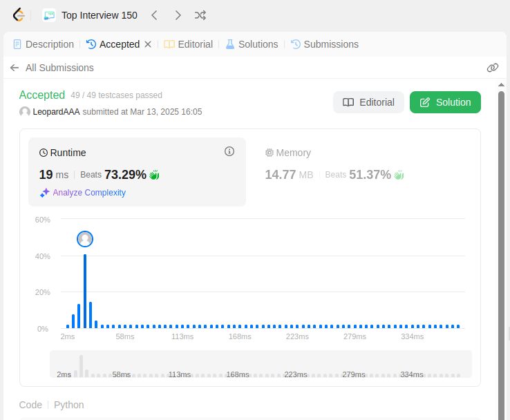Viewport: 510px width, 420px height.
Task: Click the Code label
Action: 30,405
